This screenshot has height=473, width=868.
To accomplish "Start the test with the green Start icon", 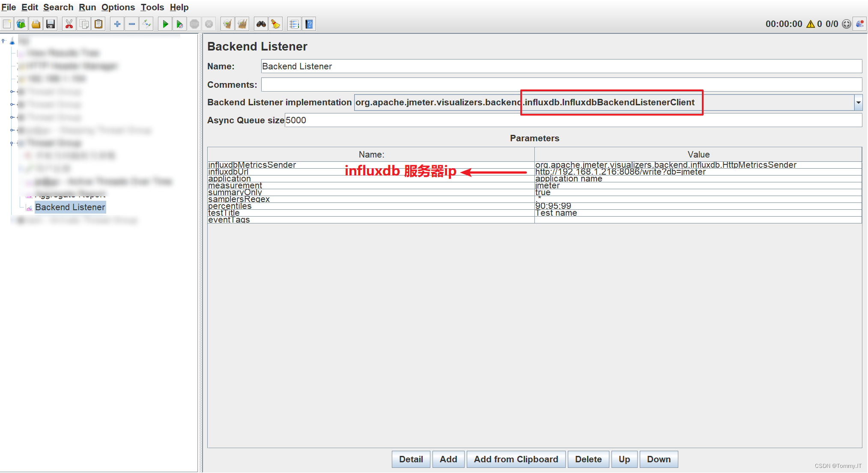I will (165, 24).
